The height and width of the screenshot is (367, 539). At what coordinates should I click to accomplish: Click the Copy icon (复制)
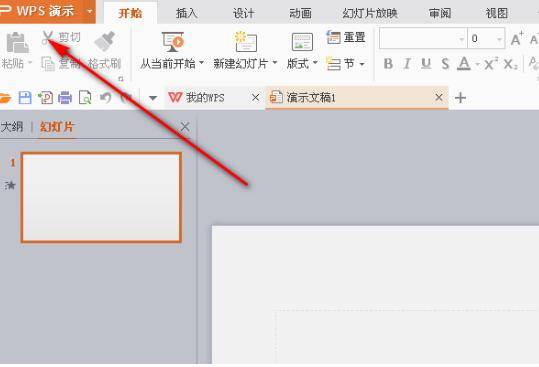[48, 64]
